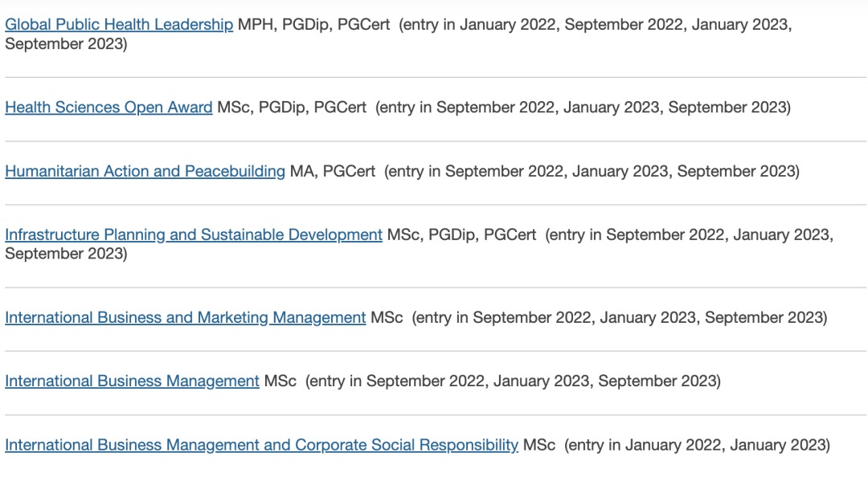The image size is (868, 477).
Task: Click January 2022, January 2023 entry text
Action: [x=698, y=445]
